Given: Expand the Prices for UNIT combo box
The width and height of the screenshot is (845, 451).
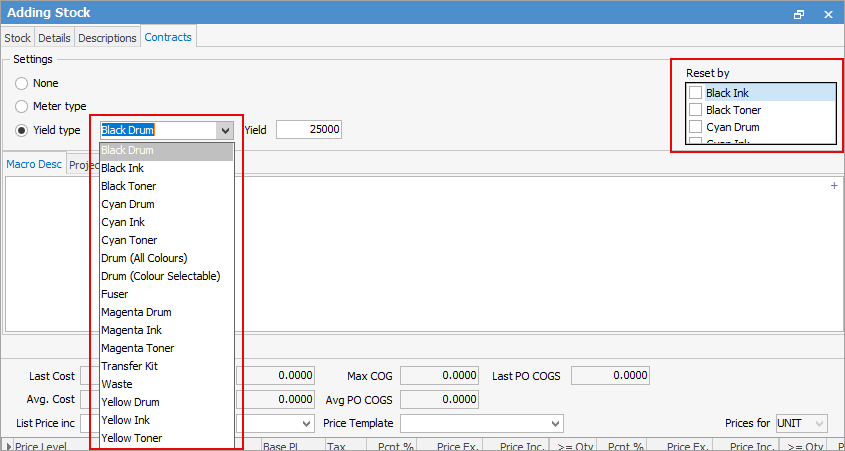Looking at the screenshot, I should click(x=820, y=424).
